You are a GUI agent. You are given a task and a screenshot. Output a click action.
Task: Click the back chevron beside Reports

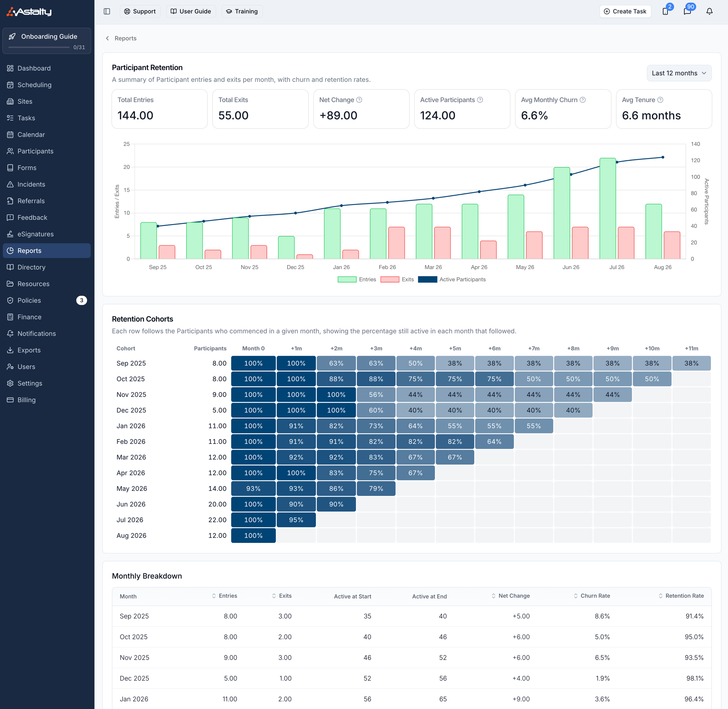click(108, 38)
